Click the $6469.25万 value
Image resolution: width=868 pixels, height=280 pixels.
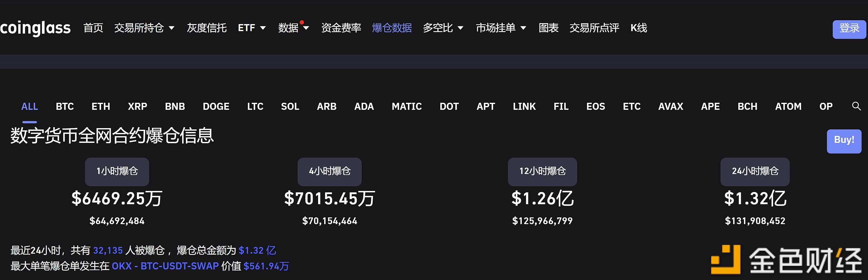coord(117,198)
